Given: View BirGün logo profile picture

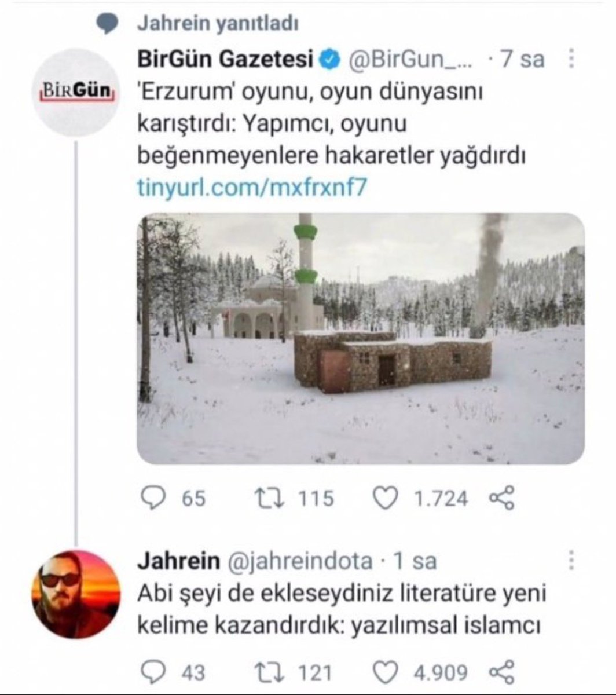Looking at the screenshot, I should [x=76, y=92].
